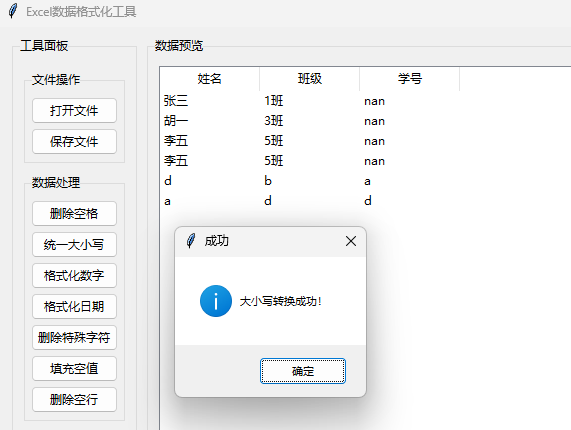Select the 1班 cell
Image resolution: width=571 pixels, height=430 pixels.
click(x=273, y=101)
